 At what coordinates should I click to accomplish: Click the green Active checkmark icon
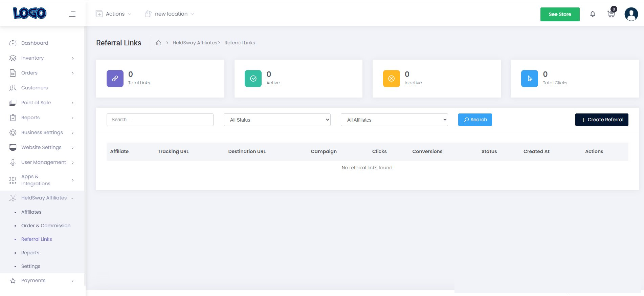click(253, 79)
